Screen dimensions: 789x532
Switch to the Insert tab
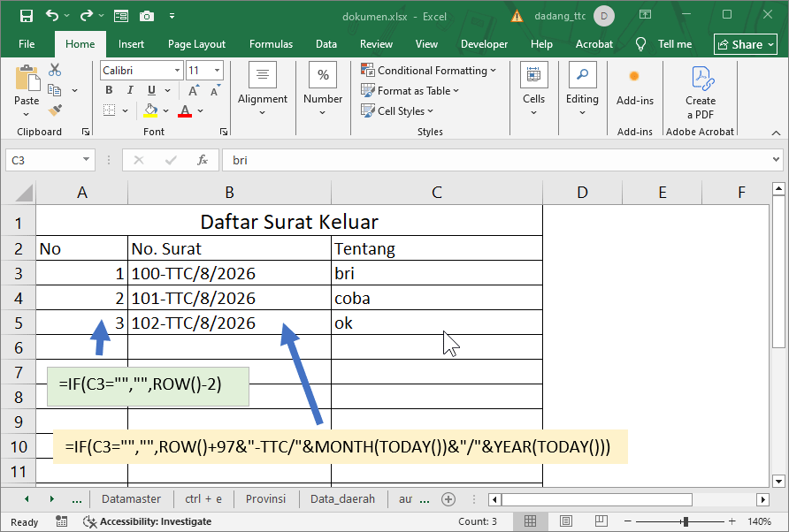point(131,44)
